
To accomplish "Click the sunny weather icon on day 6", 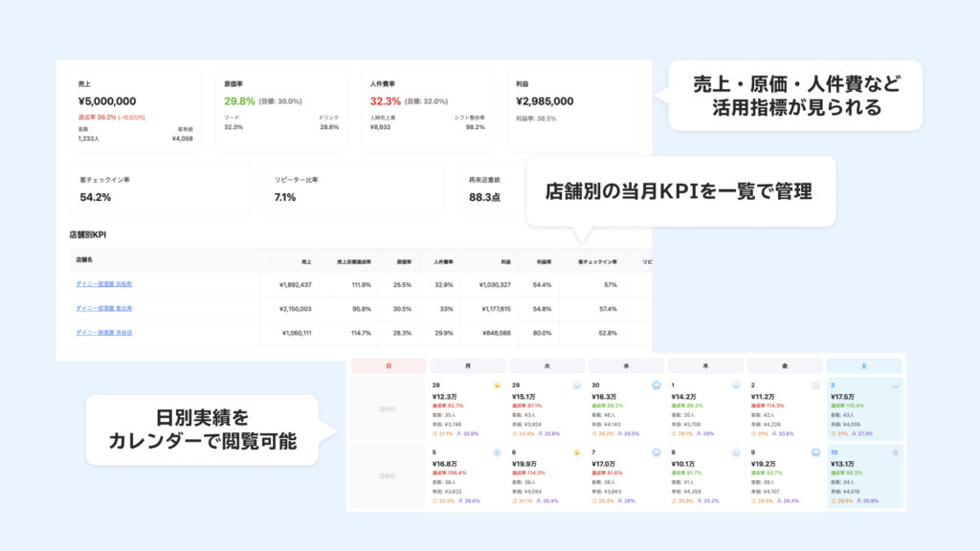I will [577, 452].
